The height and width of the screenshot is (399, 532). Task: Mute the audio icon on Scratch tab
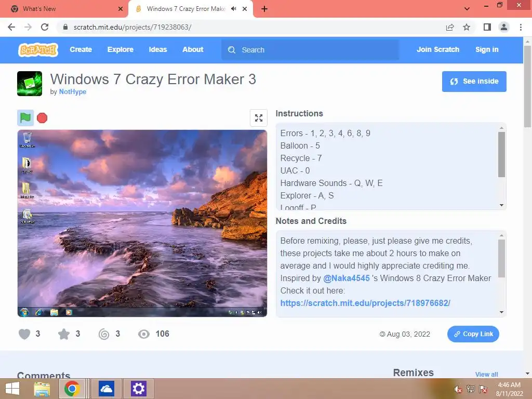click(233, 9)
